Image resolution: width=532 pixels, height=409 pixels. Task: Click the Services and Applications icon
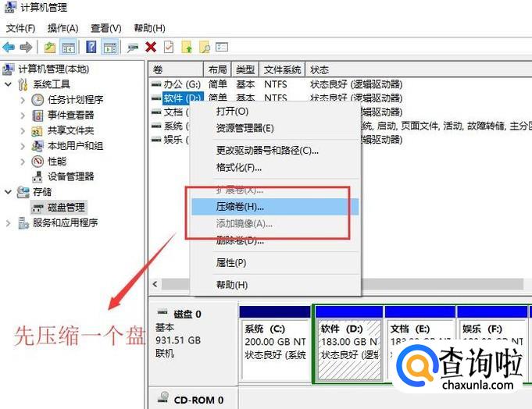pos(23,223)
